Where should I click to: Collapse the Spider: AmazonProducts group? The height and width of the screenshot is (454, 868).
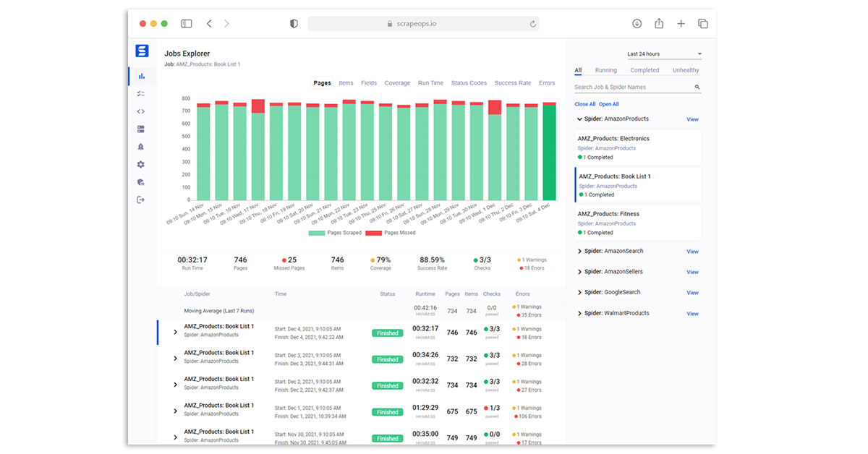(579, 119)
